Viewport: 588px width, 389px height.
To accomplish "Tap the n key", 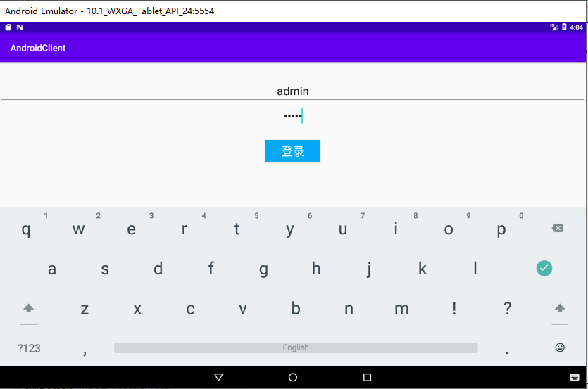I will click(x=349, y=309).
